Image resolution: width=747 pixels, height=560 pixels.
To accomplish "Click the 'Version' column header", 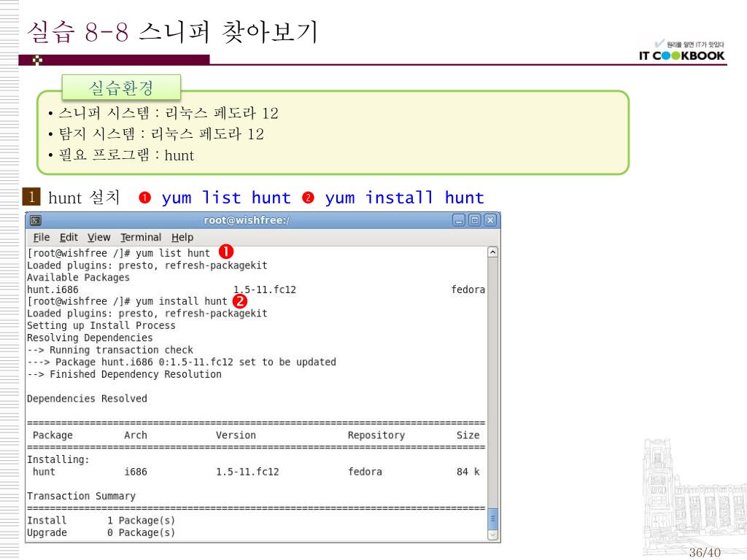I will pyautogui.click(x=236, y=435).
